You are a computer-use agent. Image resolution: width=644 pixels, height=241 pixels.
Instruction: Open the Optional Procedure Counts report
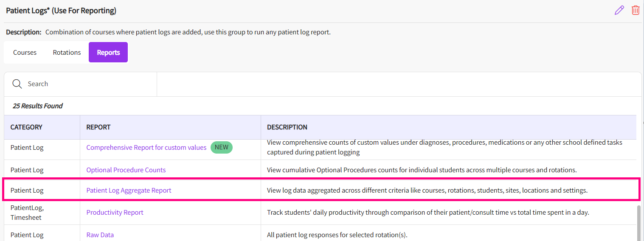pos(126,170)
